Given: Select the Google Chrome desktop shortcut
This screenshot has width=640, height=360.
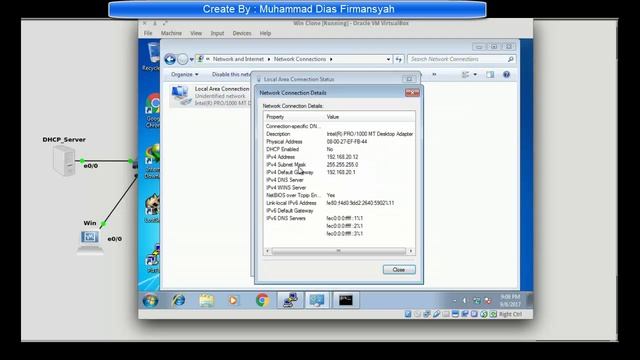Looking at the screenshot, I should 153,110.
